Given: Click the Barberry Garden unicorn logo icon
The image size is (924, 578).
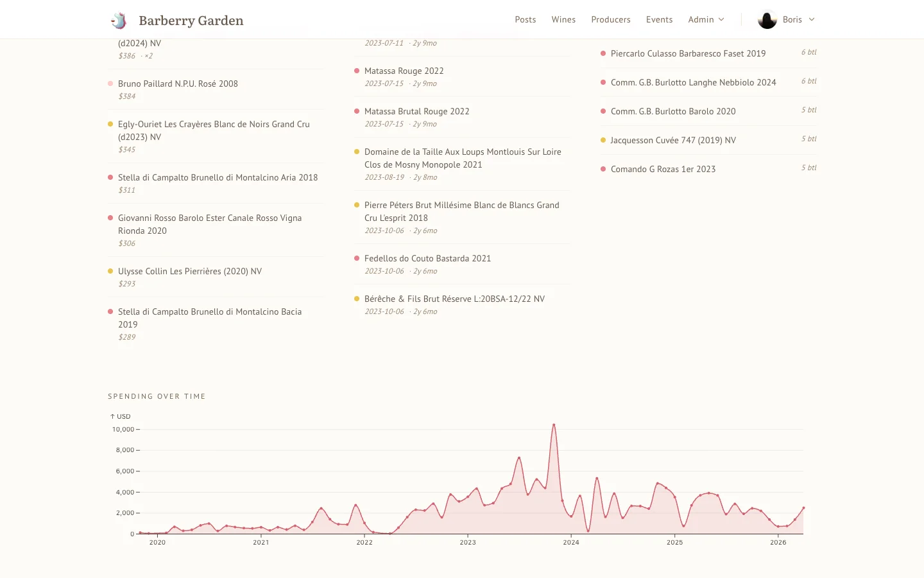Looking at the screenshot, I should click(x=118, y=20).
